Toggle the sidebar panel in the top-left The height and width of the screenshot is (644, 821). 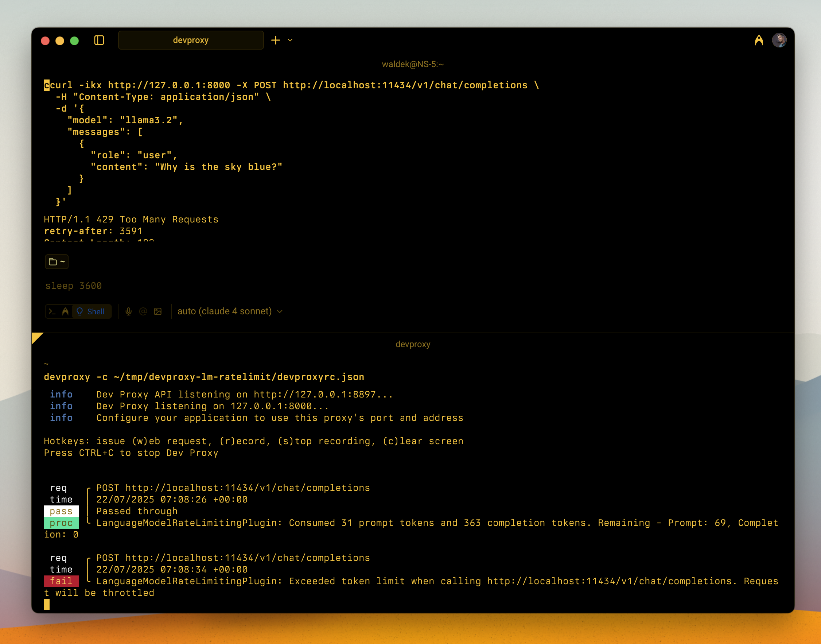point(100,40)
